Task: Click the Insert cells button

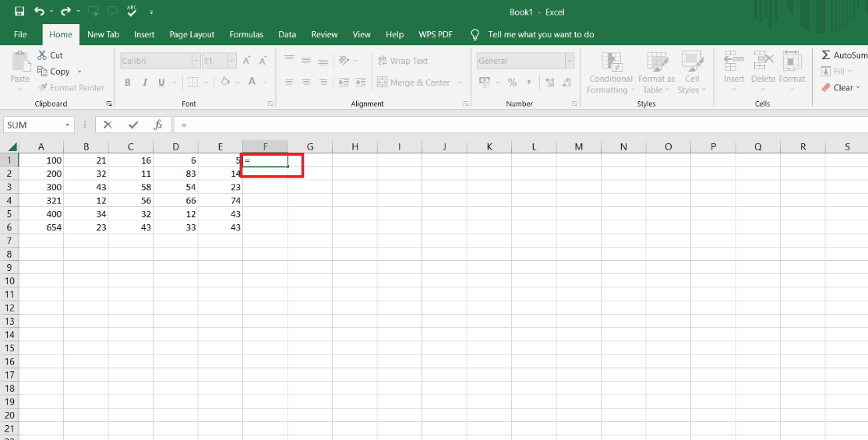Action: point(734,71)
